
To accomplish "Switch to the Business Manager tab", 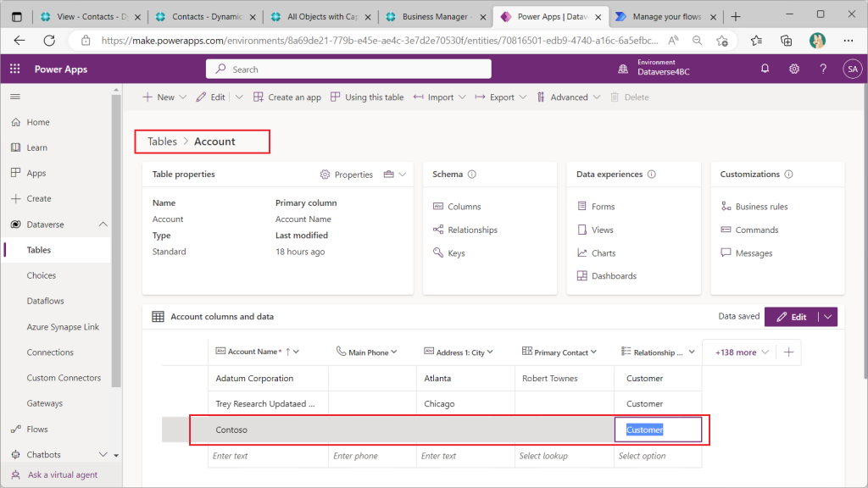I will [x=437, y=17].
